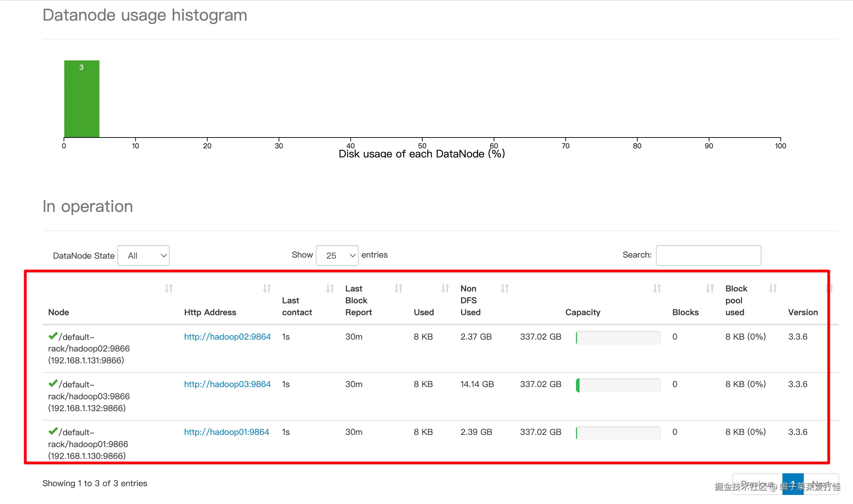Open the DataNode State dropdown
Image resolution: width=853 pixels, height=504 pixels.
144,255
